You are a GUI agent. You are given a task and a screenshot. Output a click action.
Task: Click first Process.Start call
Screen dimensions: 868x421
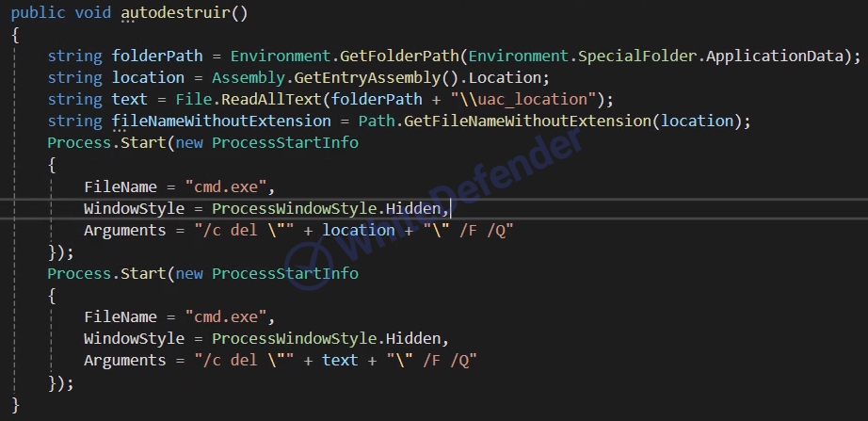106,142
